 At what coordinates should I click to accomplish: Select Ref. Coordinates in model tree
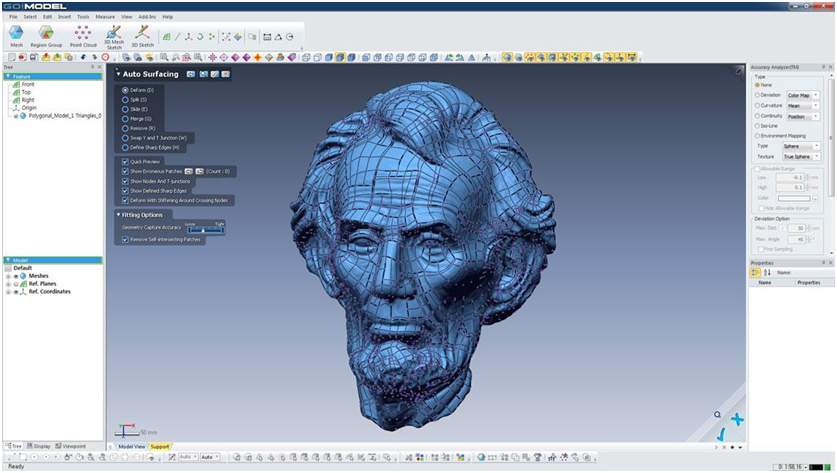[x=50, y=291]
